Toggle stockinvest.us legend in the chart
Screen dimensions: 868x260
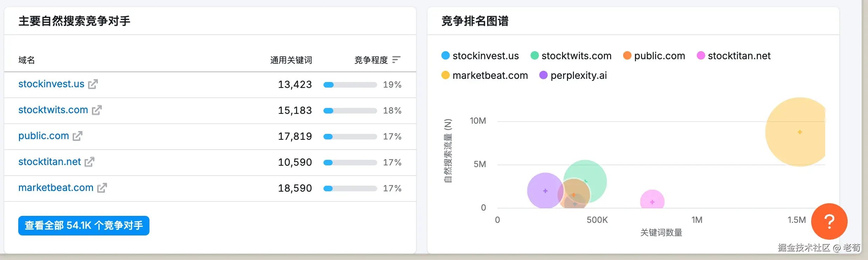pyautogui.click(x=480, y=56)
